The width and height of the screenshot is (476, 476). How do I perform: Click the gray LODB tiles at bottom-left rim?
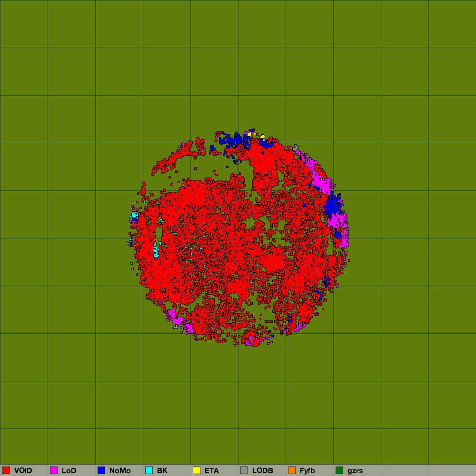point(175,326)
